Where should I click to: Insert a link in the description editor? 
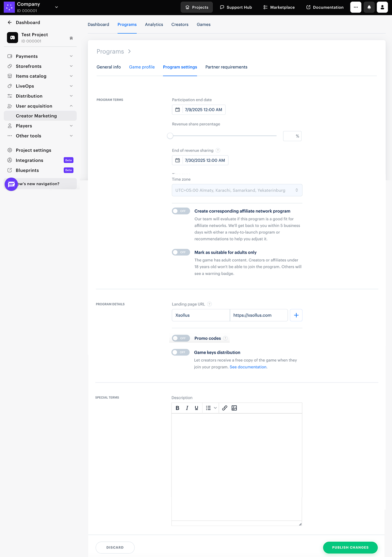225,408
